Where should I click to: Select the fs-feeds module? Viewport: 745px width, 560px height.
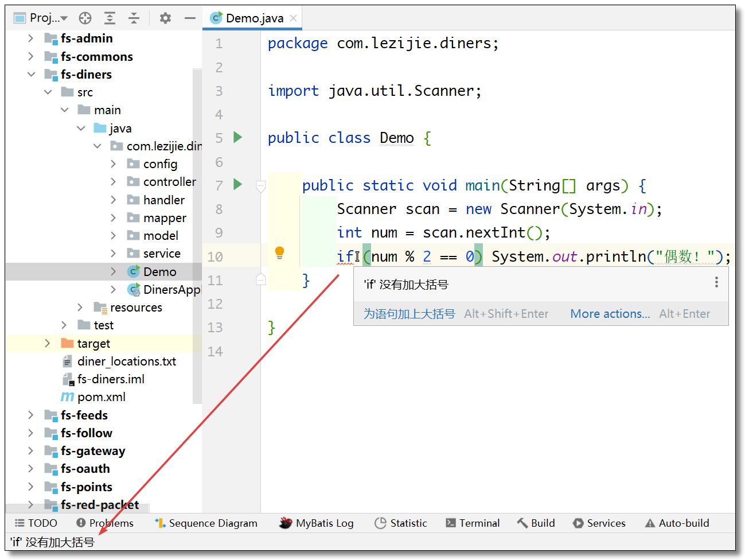tap(84, 415)
